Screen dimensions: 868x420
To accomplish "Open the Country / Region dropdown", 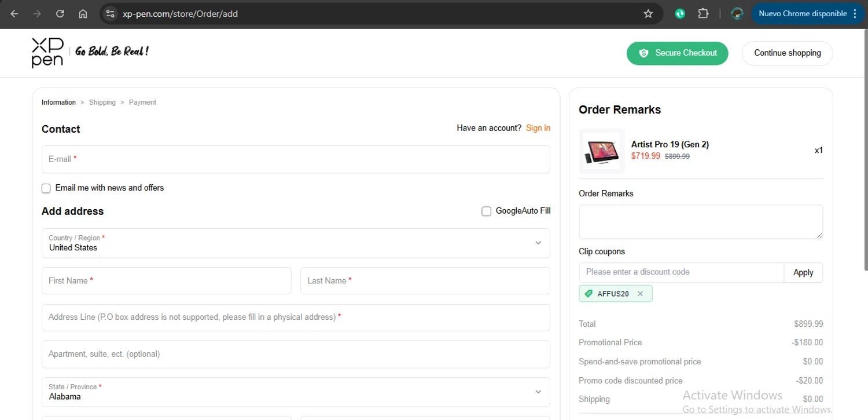I will click(x=296, y=243).
